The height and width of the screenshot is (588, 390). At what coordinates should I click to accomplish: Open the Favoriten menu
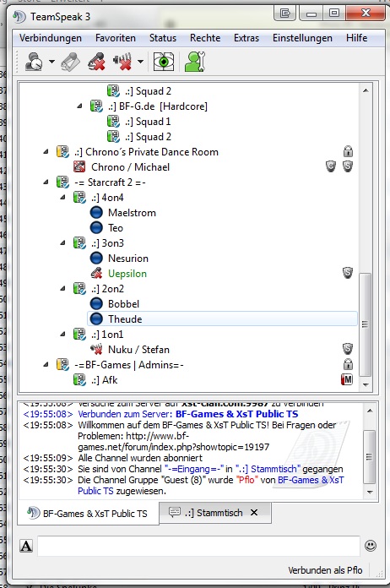pyautogui.click(x=116, y=38)
